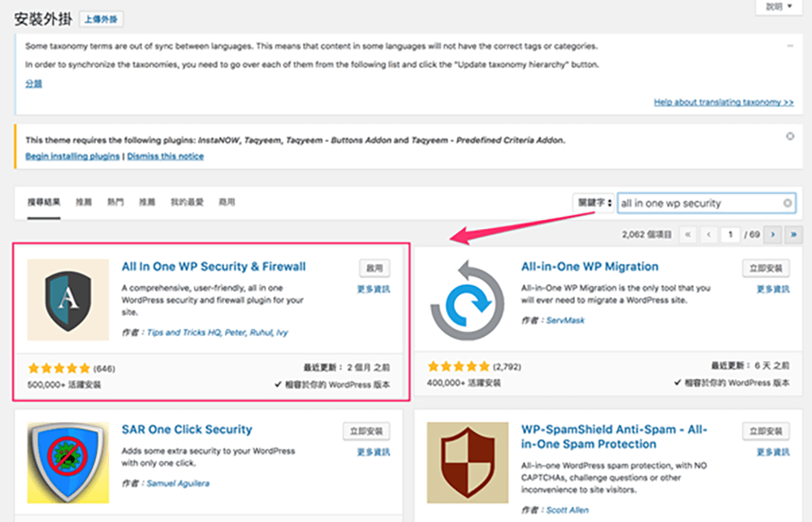The width and height of the screenshot is (812, 522).
Task: Click the 最近更新 2 個月 之前 text
Action: click(347, 368)
